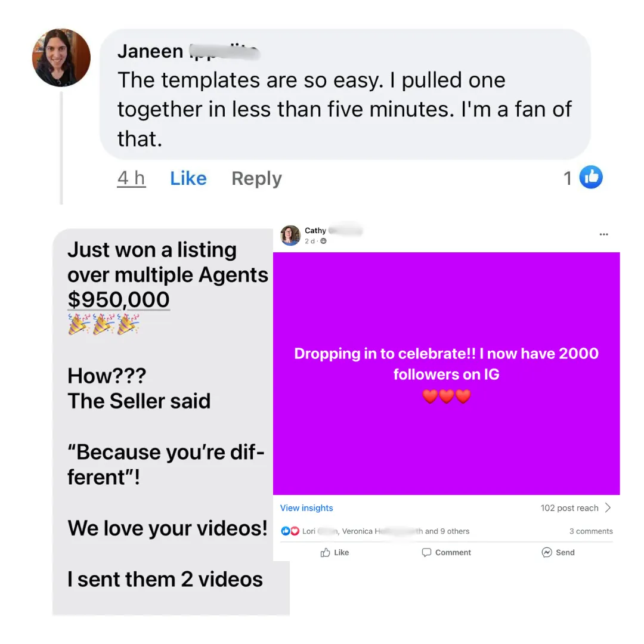Click the public audience globe icon beside 2 d
The width and height of the screenshot is (644, 644).
point(323,241)
